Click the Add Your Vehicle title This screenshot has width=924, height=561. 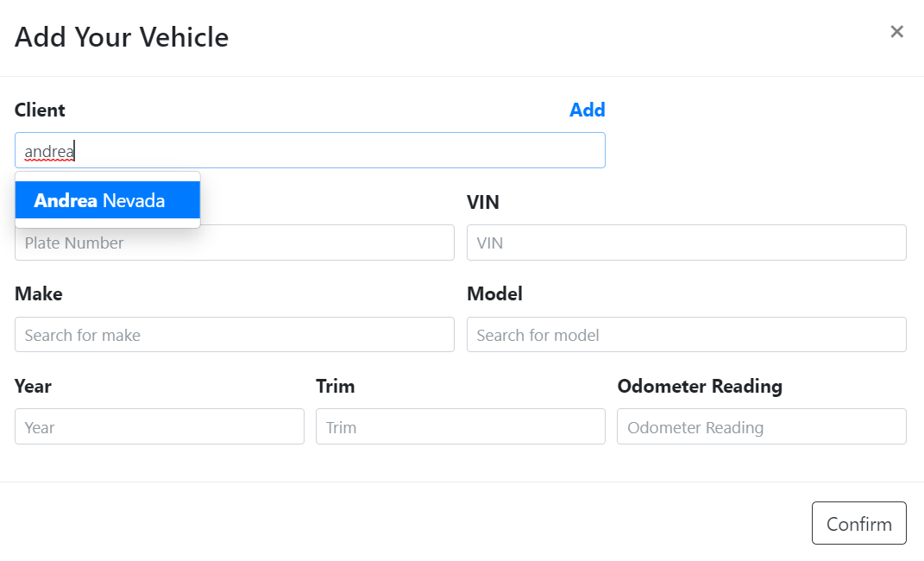tap(121, 37)
